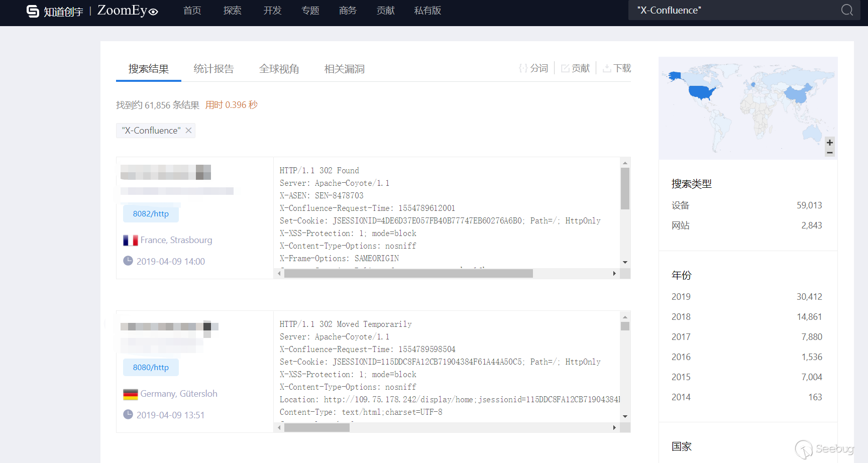Click scroll-up arrow in second result banner

tap(625, 316)
